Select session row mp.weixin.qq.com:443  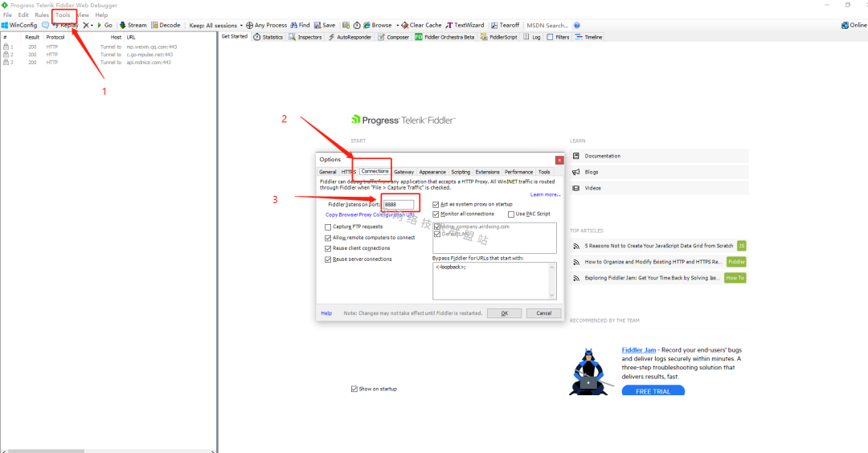tap(108, 47)
